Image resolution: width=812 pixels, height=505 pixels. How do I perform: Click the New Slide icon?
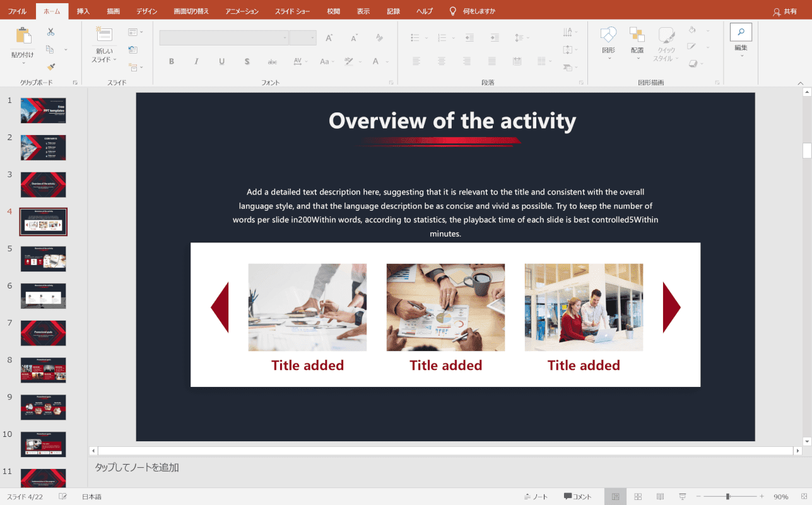click(x=103, y=35)
